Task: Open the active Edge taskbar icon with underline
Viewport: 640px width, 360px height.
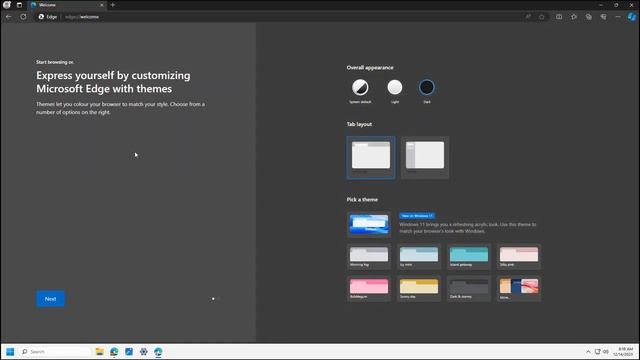Action: click(x=158, y=351)
